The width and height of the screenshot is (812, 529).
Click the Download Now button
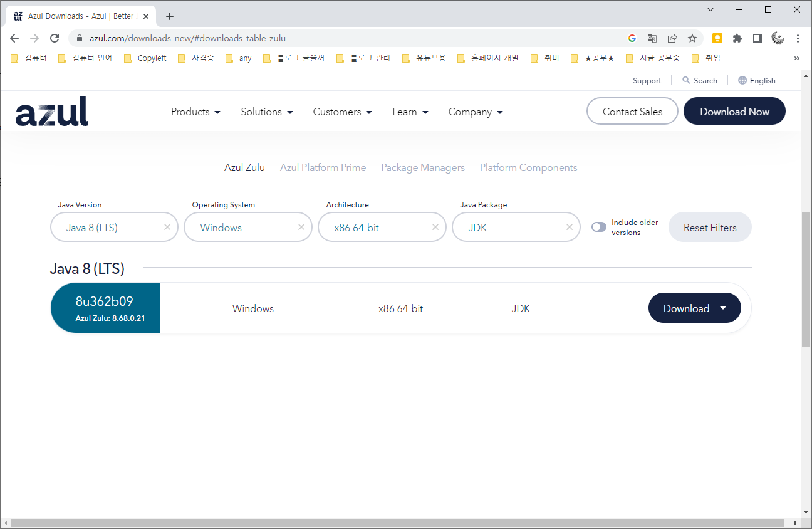click(734, 111)
